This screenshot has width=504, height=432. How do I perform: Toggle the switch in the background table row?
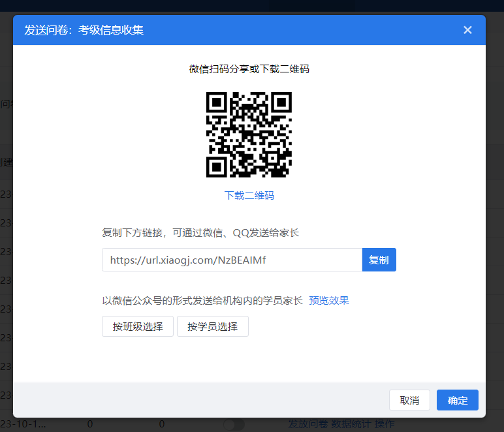click(234, 424)
